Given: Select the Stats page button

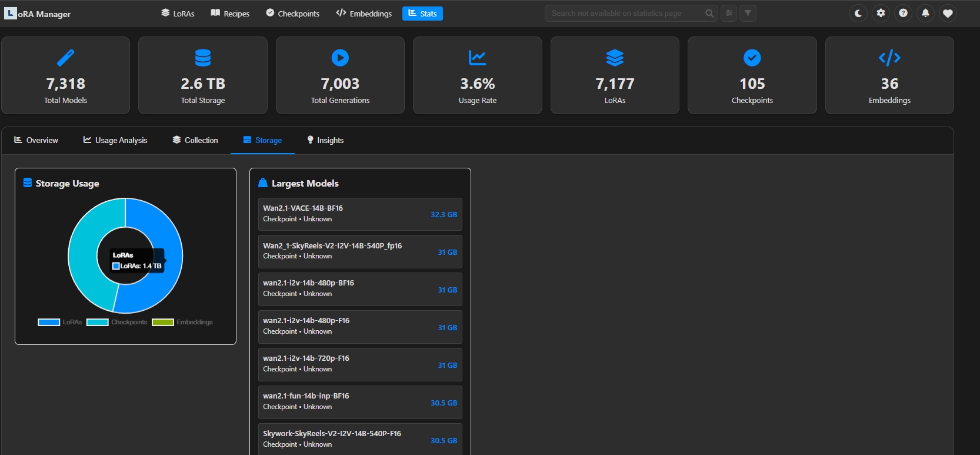Looking at the screenshot, I should tap(422, 14).
